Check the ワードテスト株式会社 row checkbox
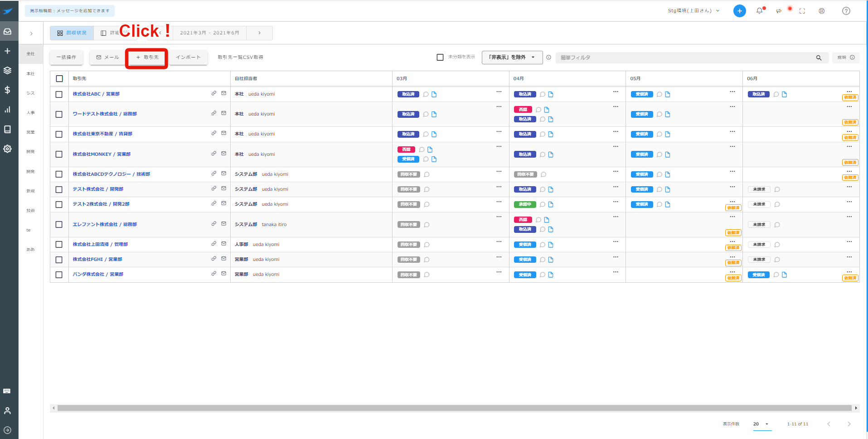868x439 pixels. click(59, 114)
